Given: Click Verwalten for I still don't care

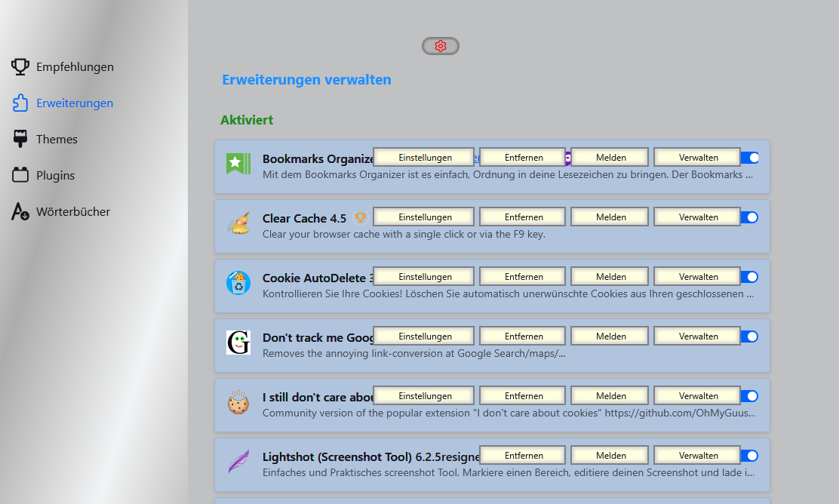Looking at the screenshot, I should pyautogui.click(x=697, y=396).
